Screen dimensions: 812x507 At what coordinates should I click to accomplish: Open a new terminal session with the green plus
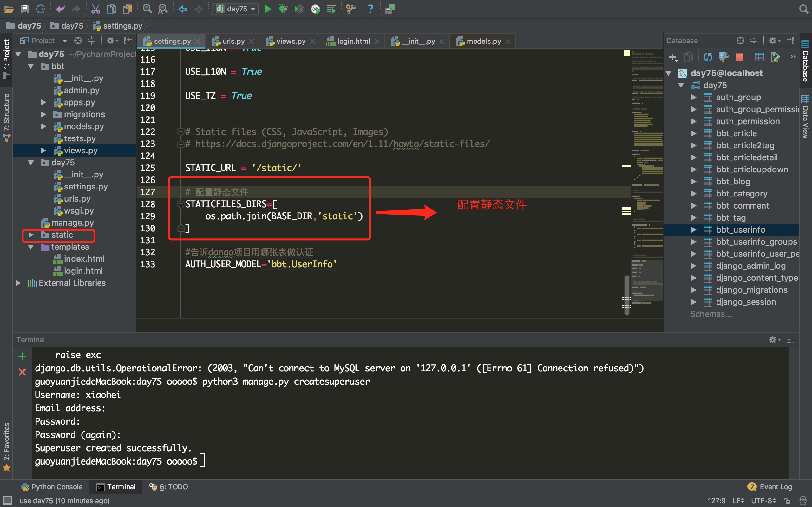[x=22, y=356]
